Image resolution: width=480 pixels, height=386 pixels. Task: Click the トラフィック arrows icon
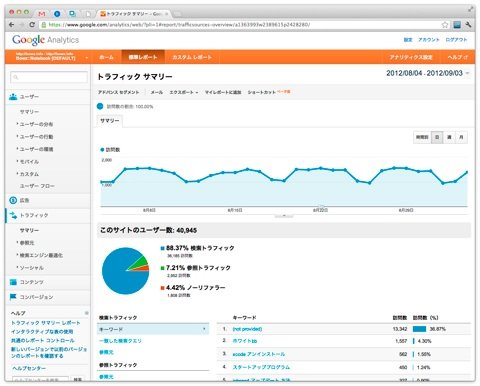(13, 215)
